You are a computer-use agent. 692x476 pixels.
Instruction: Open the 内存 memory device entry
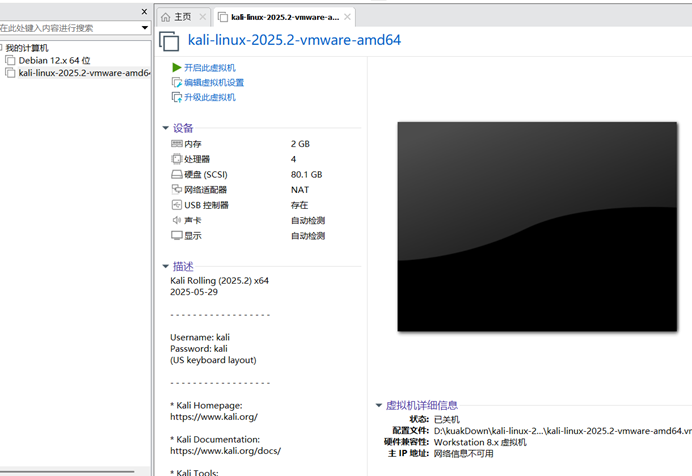pyautogui.click(x=192, y=144)
